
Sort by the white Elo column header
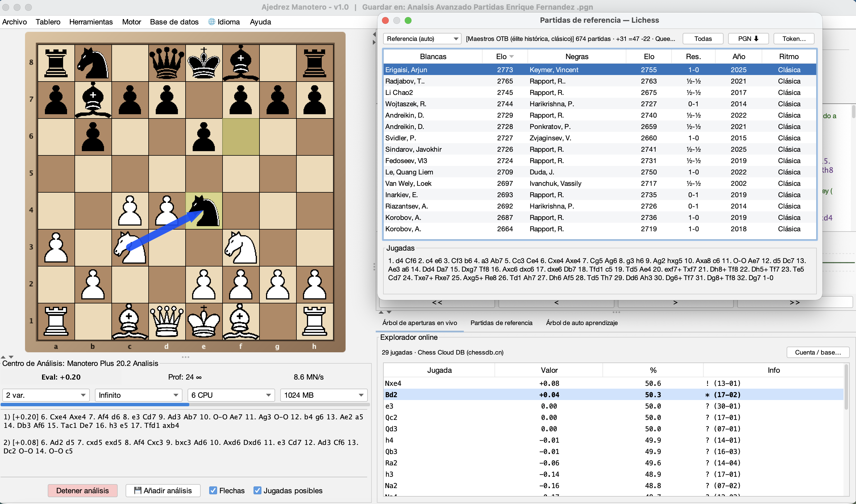click(x=504, y=56)
